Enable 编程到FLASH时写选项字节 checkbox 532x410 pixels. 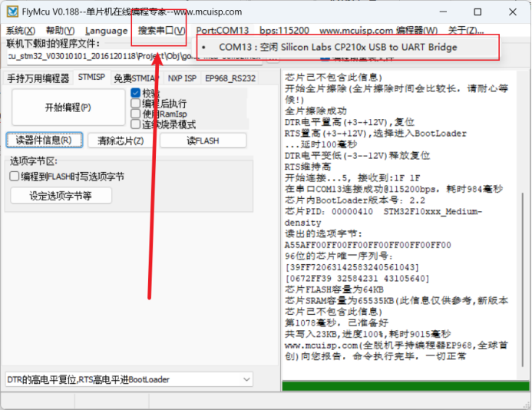click(15, 176)
